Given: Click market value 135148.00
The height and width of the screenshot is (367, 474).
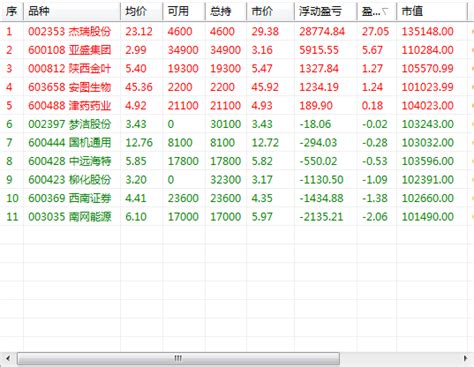Looking at the screenshot, I should click(428, 32).
